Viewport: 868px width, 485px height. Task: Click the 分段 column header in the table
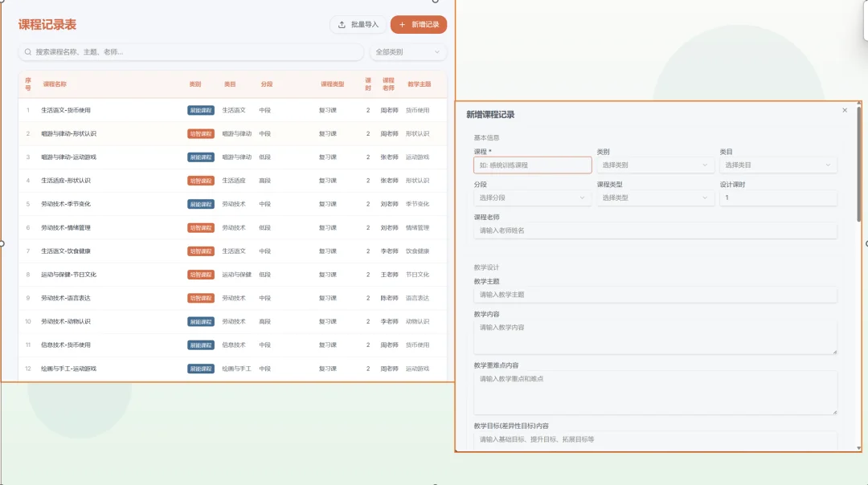(x=267, y=84)
